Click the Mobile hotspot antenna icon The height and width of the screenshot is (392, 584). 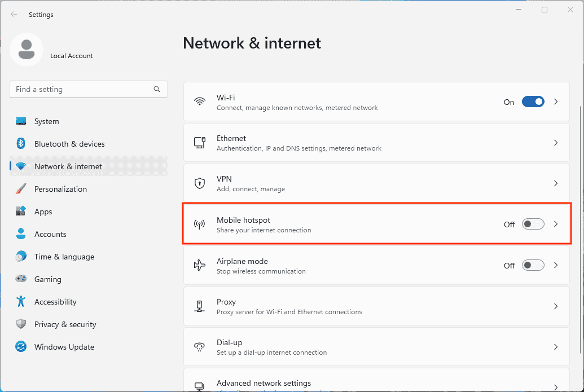(x=200, y=224)
